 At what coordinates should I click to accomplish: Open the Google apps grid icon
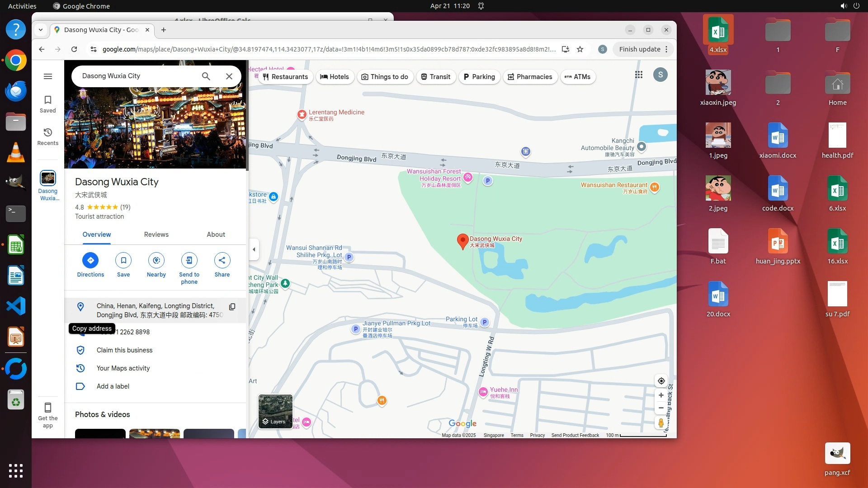click(x=638, y=75)
